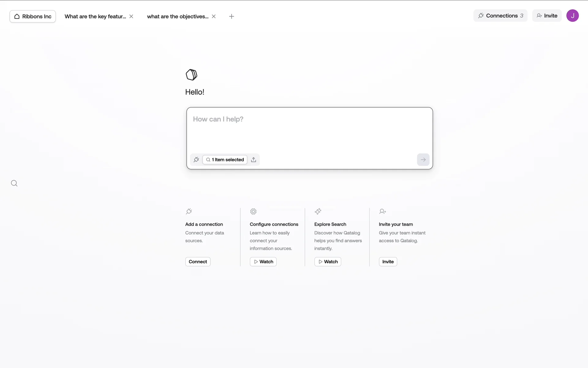This screenshot has width=588, height=368.
Task: Switch to 'what are the objectives...' tab
Action: point(178,16)
